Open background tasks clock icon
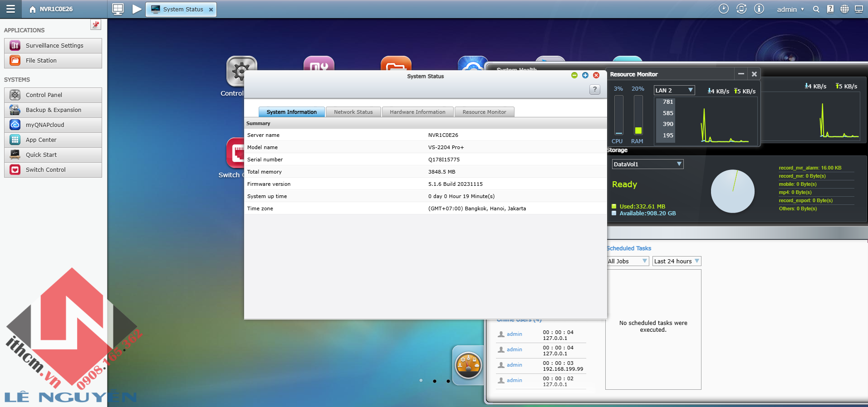Image resolution: width=868 pixels, height=407 pixels. (724, 9)
